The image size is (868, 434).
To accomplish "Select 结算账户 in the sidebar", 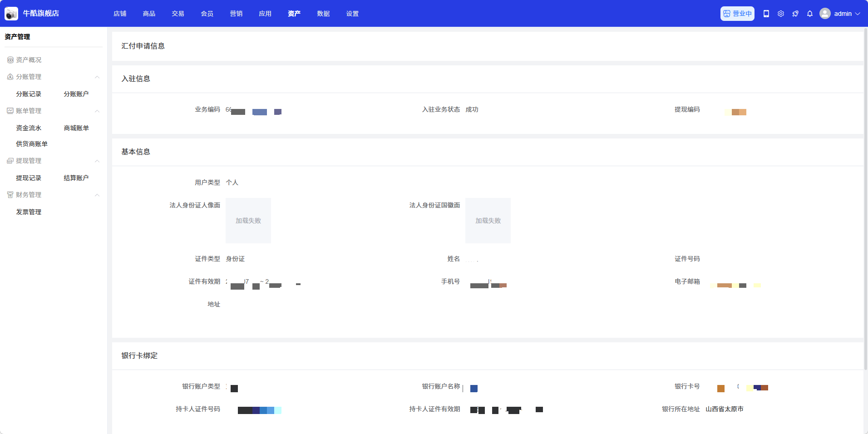I will [76, 178].
